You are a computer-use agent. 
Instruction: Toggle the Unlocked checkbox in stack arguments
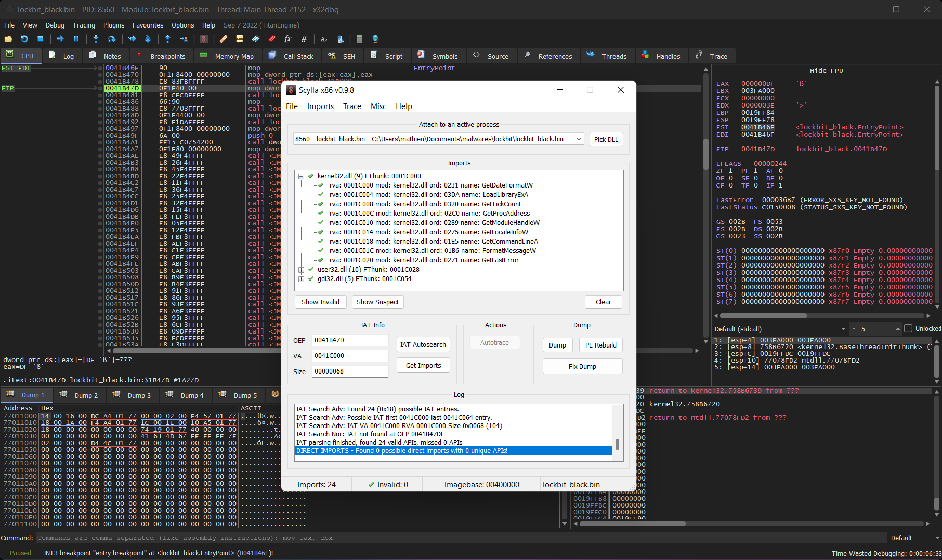point(908,329)
